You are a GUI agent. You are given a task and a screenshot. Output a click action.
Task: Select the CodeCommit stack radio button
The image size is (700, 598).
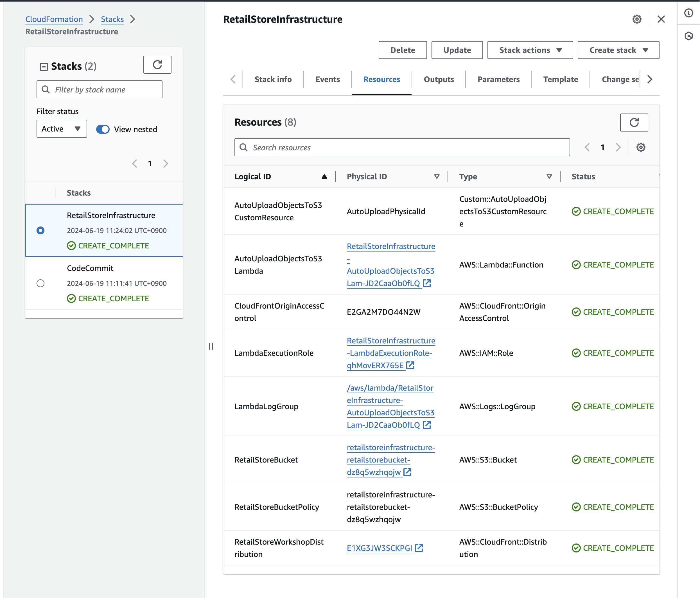pos(40,283)
